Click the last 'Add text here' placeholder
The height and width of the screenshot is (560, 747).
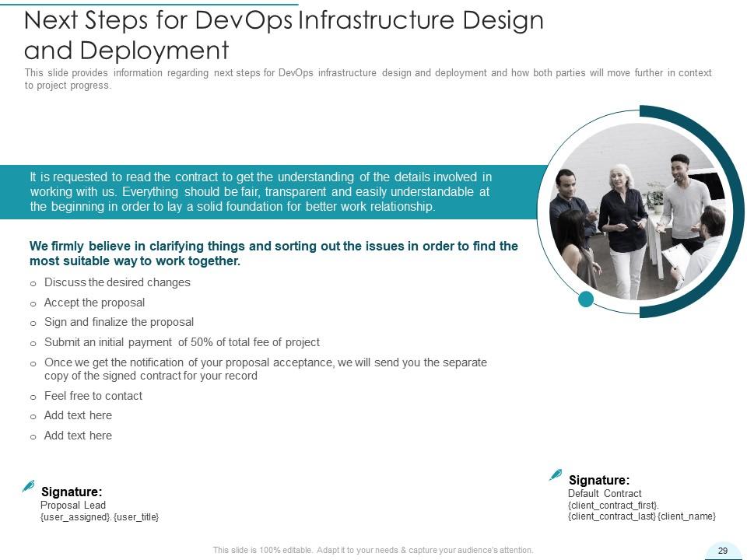click(78, 436)
